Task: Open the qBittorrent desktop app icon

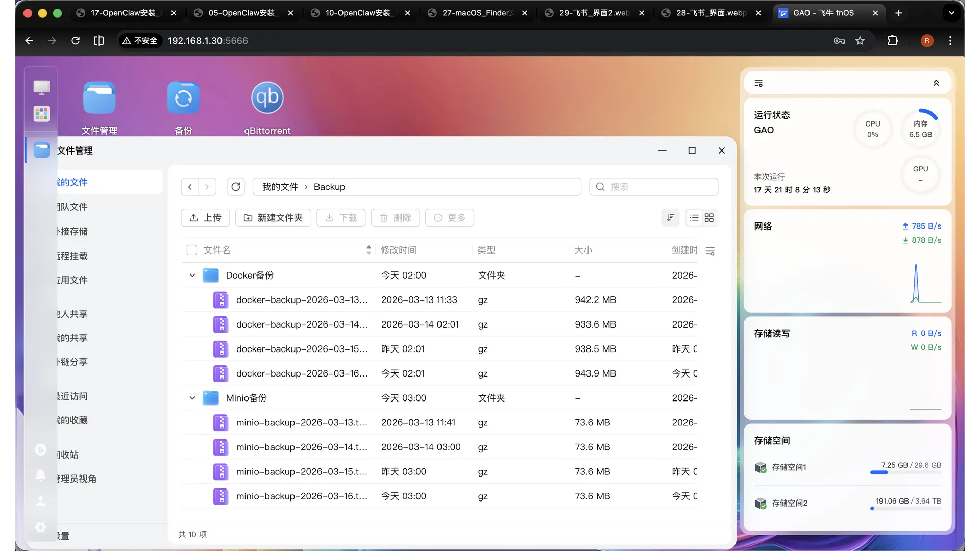Action: [x=267, y=97]
